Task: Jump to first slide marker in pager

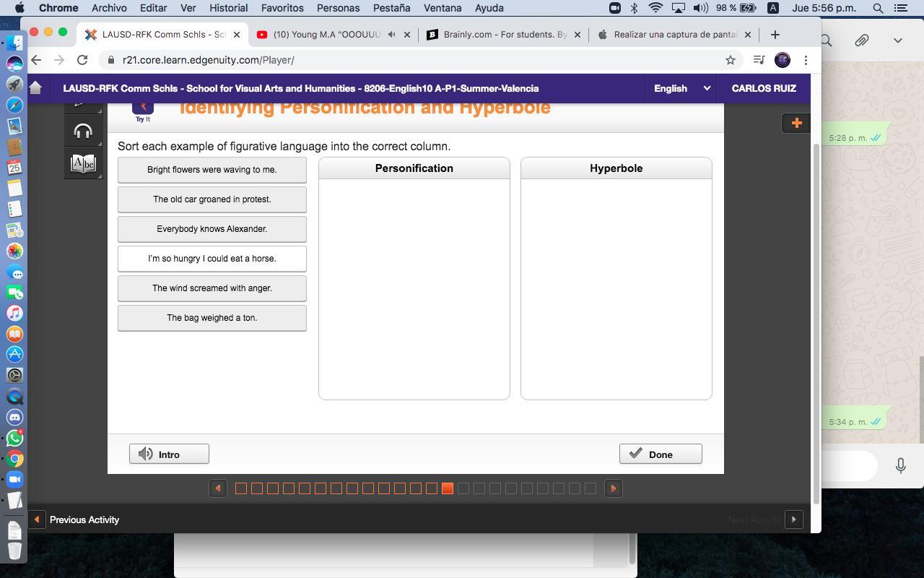Action: click(x=241, y=488)
